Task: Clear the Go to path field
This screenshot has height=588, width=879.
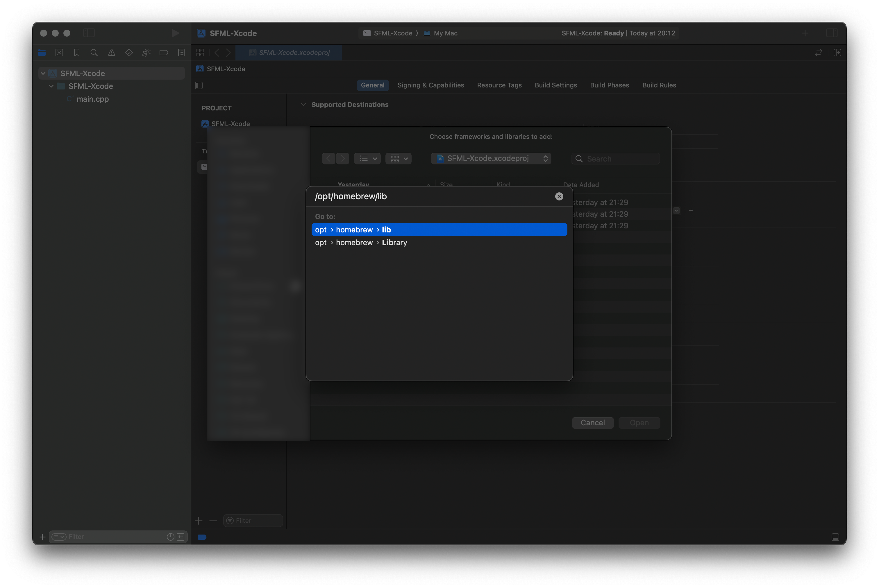Action: click(x=559, y=196)
